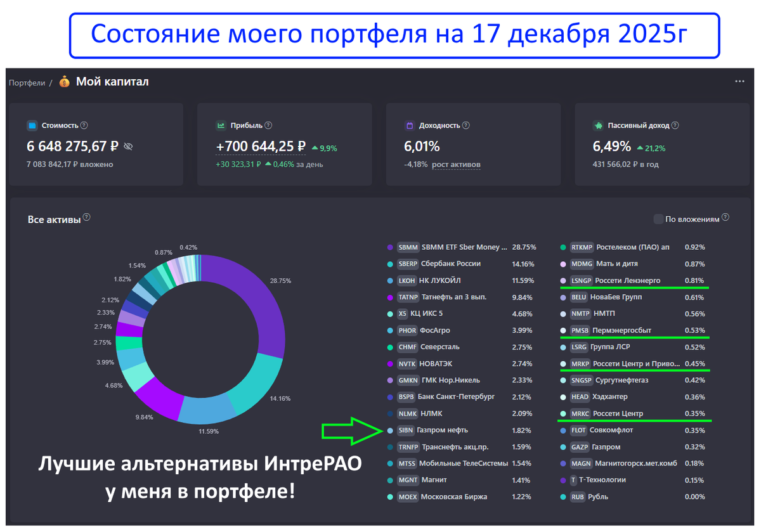Open рост активов dotted link
Viewport: 761px width, 532px height.
456,165
